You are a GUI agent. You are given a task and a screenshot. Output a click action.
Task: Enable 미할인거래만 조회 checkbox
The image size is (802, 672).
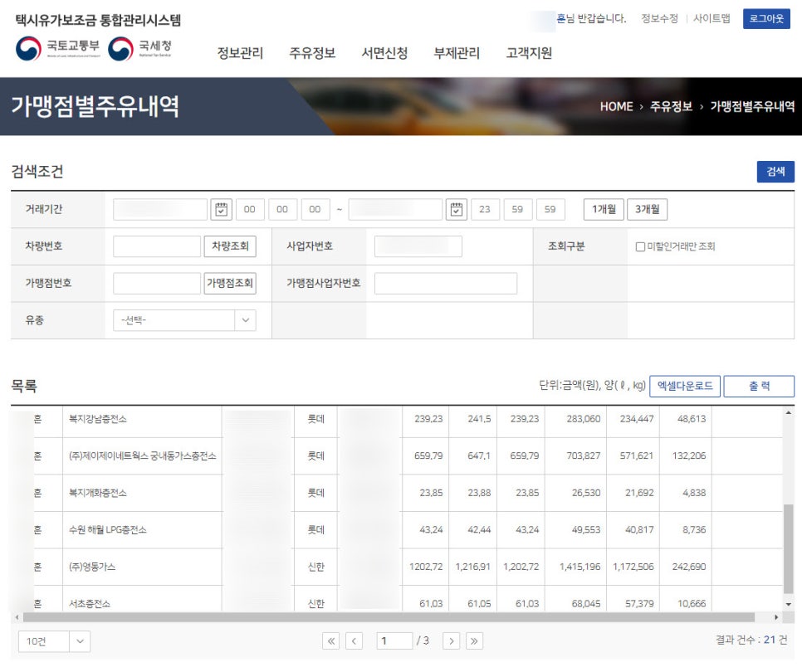[640, 246]
